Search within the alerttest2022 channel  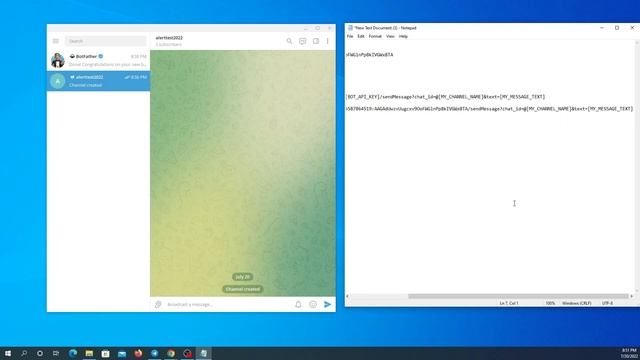point(289,41)
